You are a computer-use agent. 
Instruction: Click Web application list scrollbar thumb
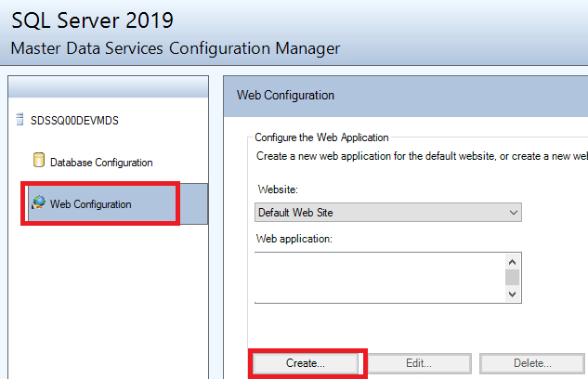(x=512, y=278)
